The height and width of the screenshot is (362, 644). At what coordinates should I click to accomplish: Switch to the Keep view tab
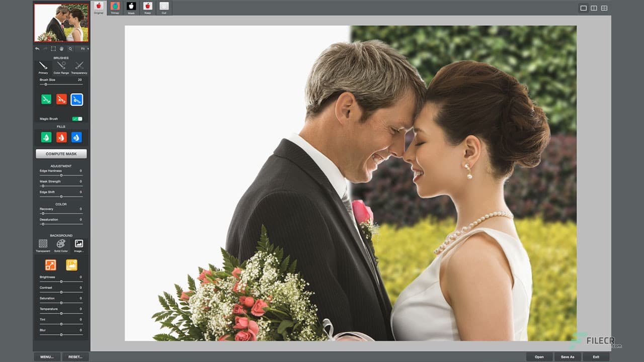tap(147, 8)
